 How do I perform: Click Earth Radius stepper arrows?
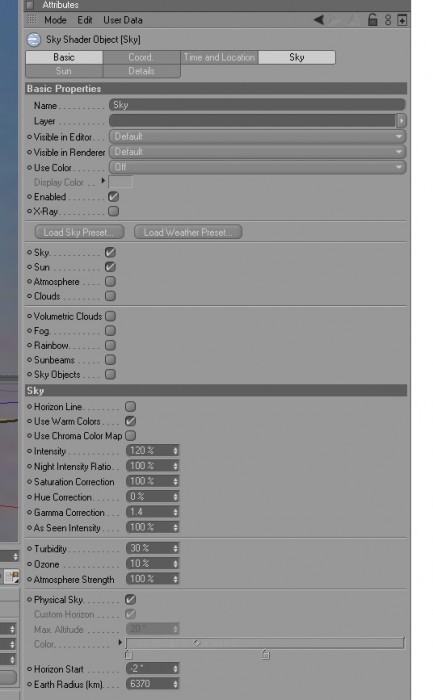175,684
